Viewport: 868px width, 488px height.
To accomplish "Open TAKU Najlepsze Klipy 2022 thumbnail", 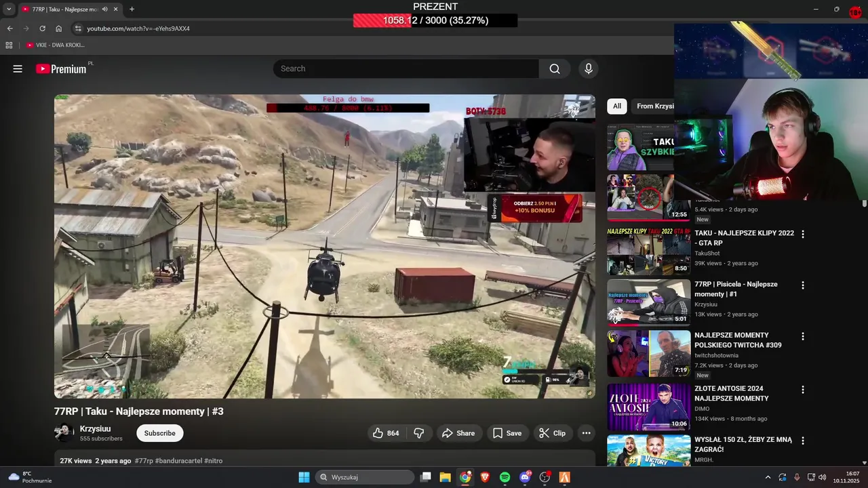I will [x=649, y=251].
